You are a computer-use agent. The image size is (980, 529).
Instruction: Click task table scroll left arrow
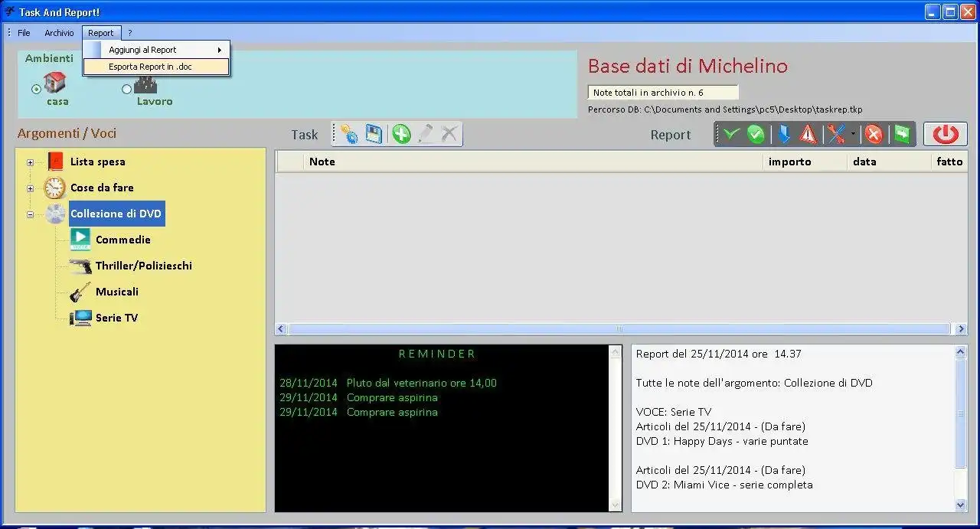[281, 329]
